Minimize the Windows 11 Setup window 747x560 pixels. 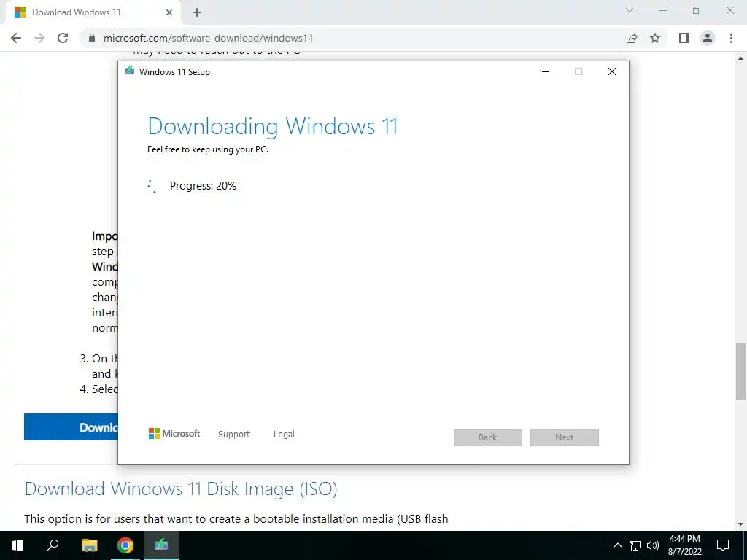point(546,71)
